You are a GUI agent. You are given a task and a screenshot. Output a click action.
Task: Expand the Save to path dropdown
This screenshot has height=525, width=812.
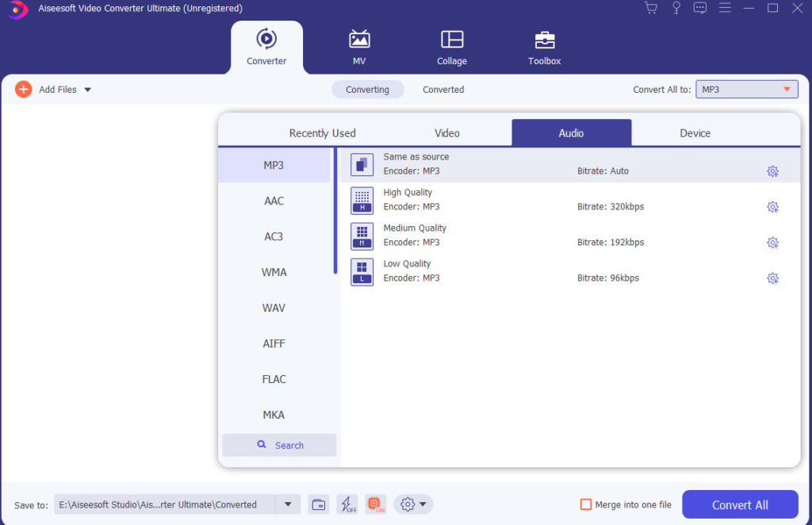point(288,504)
